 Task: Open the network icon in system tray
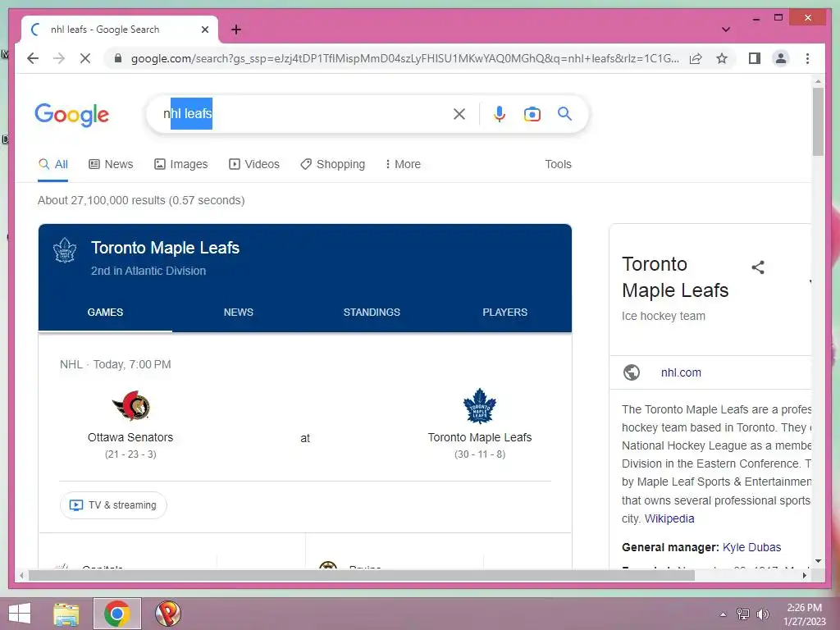click(x=743, y=614)
